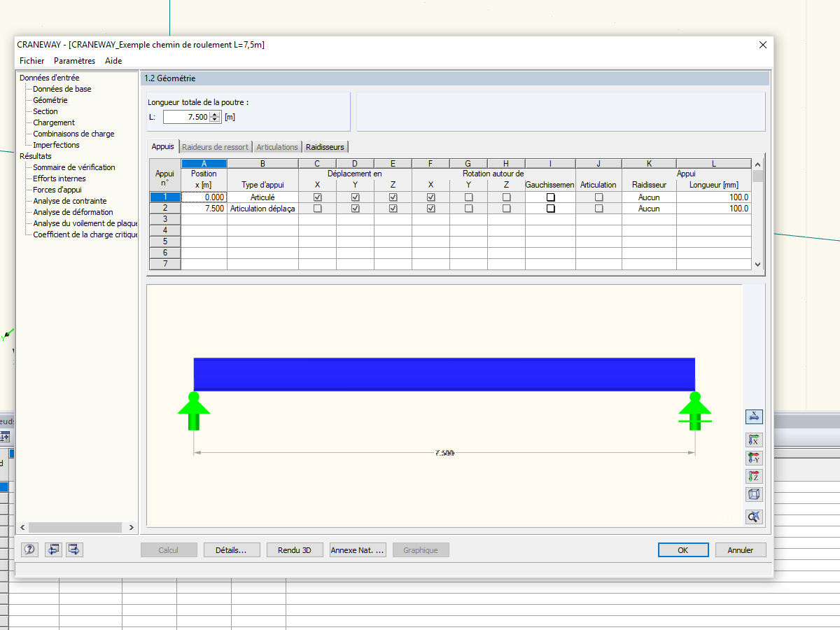Set view in -Y direction
840x630 pixels.
754,458
